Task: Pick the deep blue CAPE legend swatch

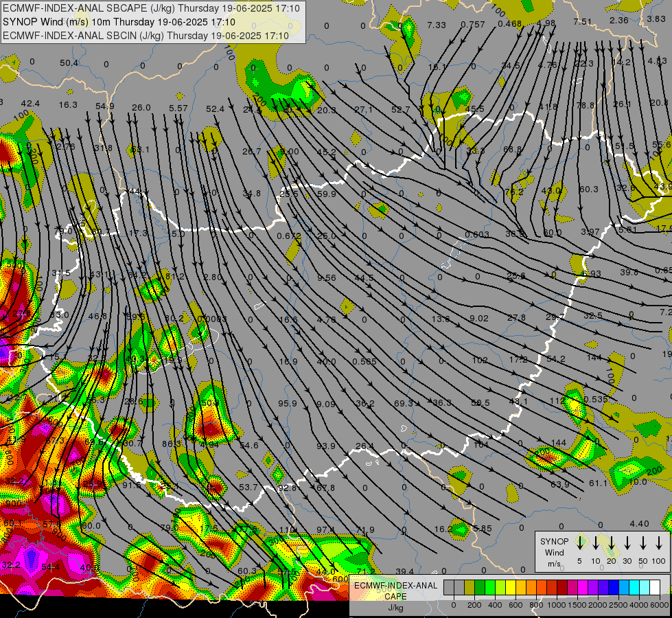Action: click(613, 587)
